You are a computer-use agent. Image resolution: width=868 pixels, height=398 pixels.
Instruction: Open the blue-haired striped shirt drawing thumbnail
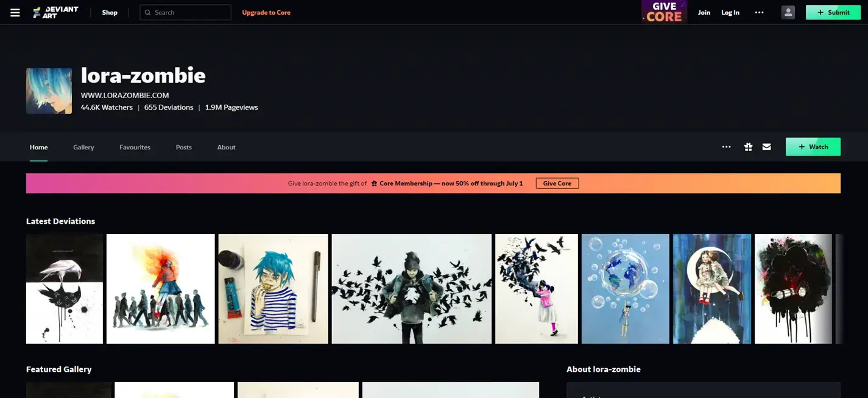[x=273, y=289]
